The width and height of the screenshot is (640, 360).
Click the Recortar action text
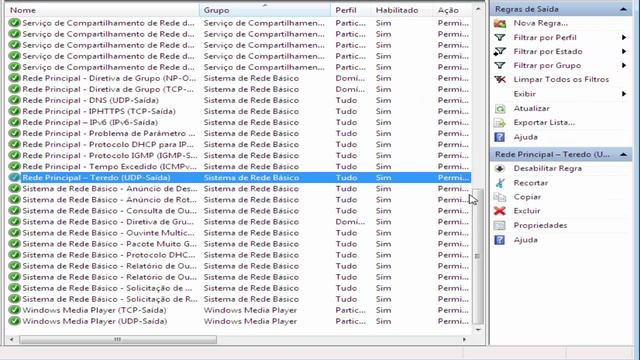[x=531, y=183]
